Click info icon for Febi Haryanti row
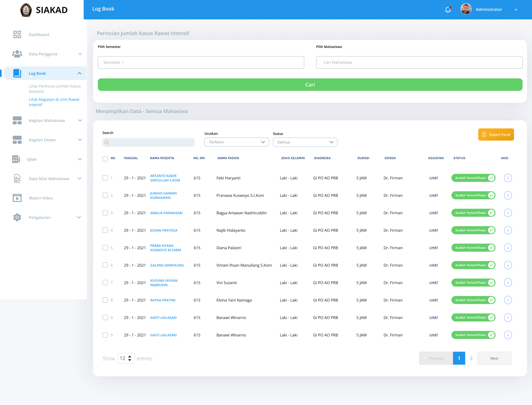This screenshot has width=532, height=405. tap(508, 178)
